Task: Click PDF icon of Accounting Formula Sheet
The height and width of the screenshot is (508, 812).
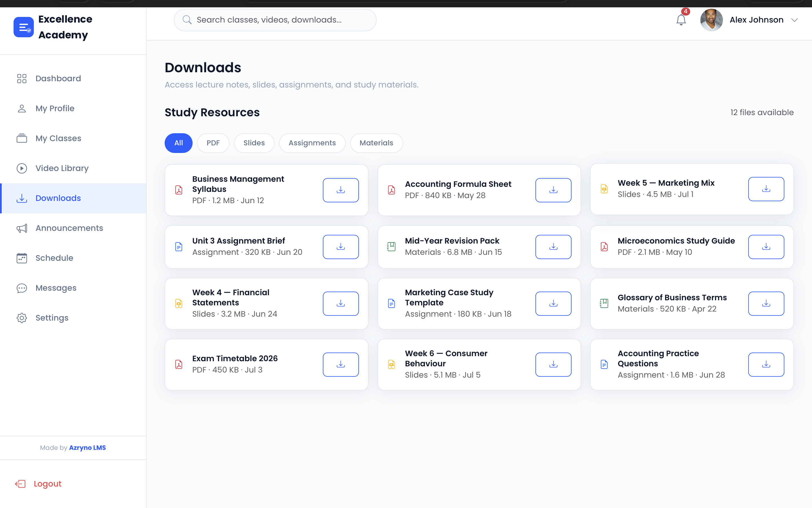Action: (391, 190)
